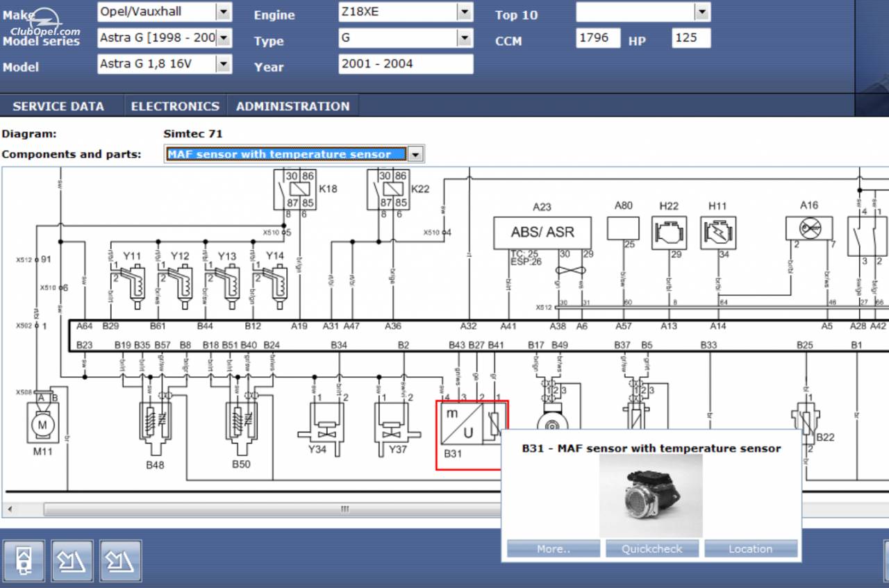889x588 pixels.
Task: Click connector label "X502"
Action: coord(24,326)
